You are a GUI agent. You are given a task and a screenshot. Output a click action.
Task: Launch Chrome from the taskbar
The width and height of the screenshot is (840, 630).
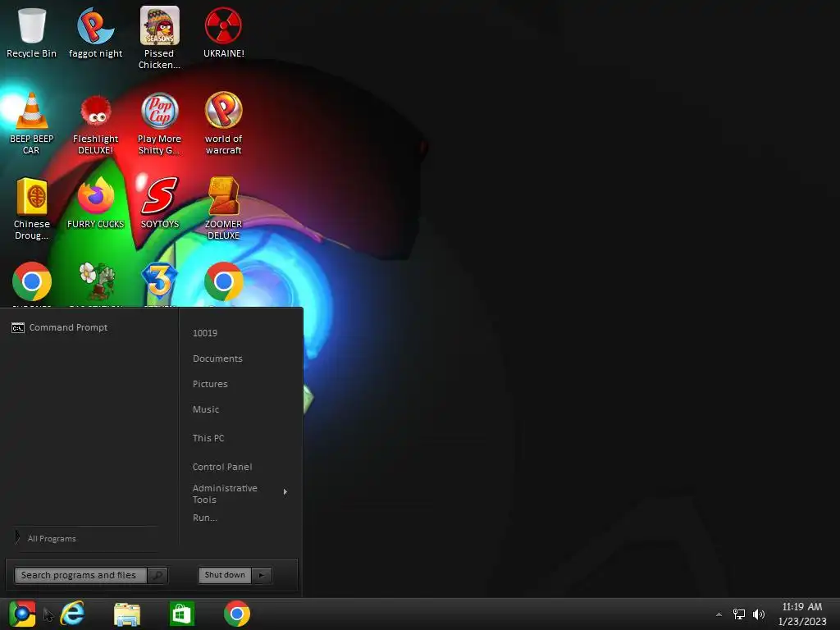coord(237,614)
